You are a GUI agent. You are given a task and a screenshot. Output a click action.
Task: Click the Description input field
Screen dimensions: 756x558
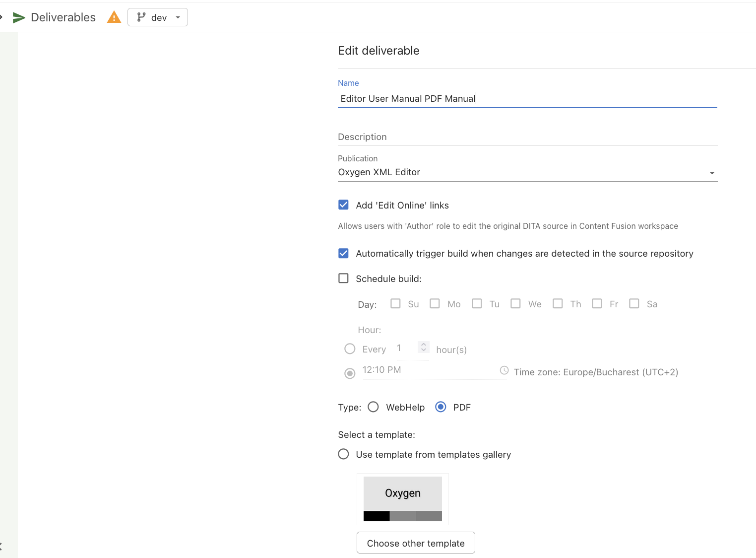pyautogui.click(x=527, y=137)
